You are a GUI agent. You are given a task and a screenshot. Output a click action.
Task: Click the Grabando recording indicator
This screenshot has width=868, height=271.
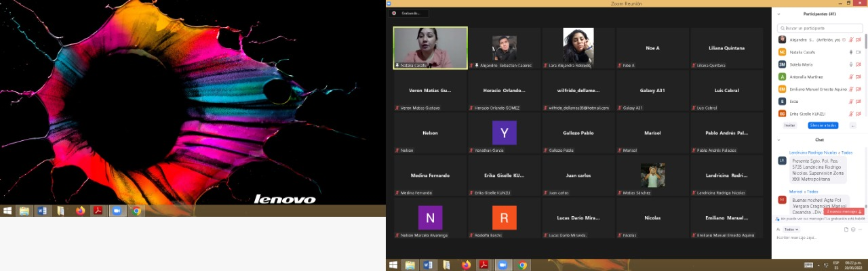click(x=410, y=13)
